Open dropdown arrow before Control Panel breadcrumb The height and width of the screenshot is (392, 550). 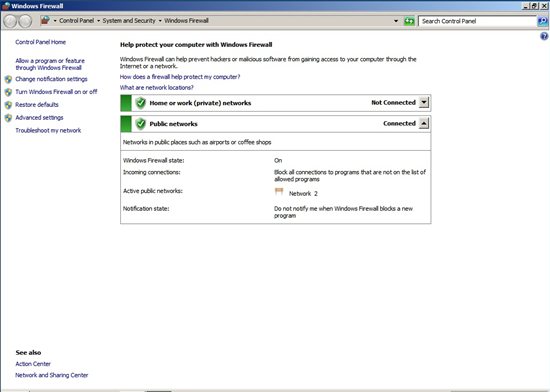[x=55, y=21]
